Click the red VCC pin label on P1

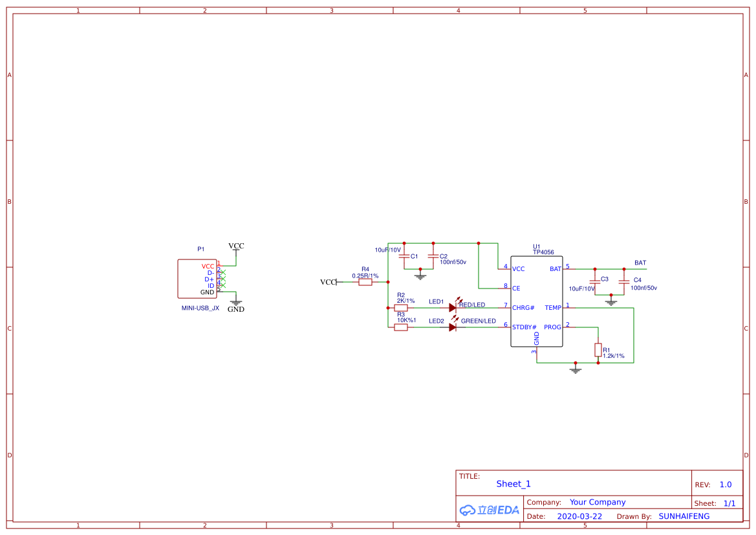(x=208, y=267)
